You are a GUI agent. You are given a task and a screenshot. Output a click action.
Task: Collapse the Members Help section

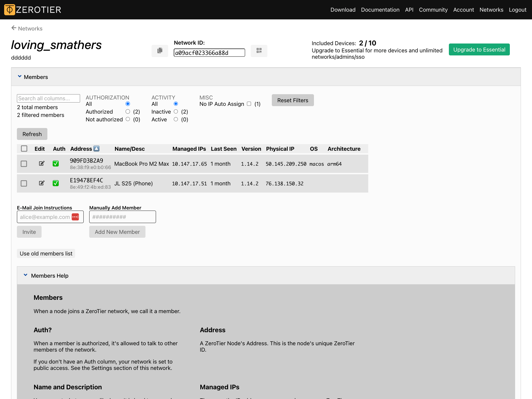25,275
